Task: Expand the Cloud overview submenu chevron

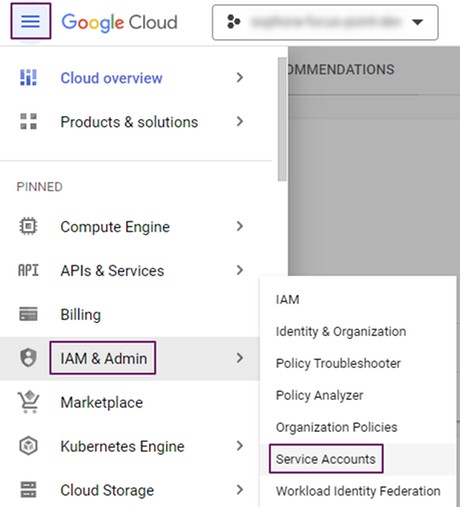Action: (239, 78)
